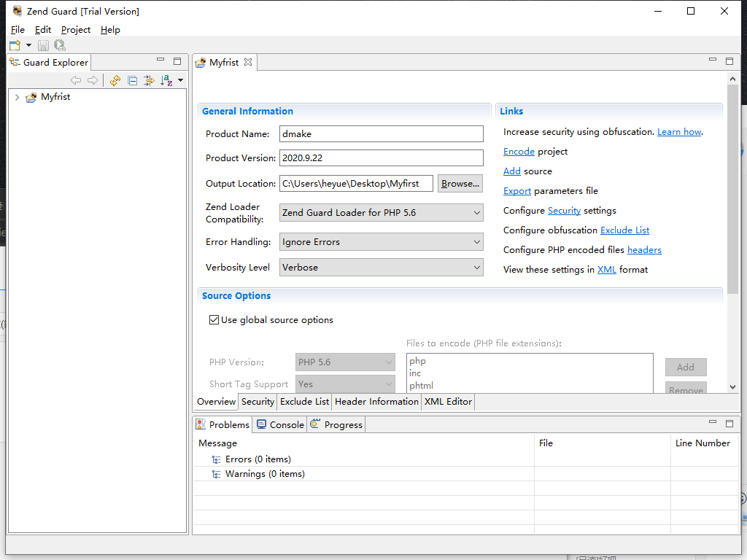Select the Myfrist project folder icon
This screenshot has height=560, width=747.
point(31,98)
